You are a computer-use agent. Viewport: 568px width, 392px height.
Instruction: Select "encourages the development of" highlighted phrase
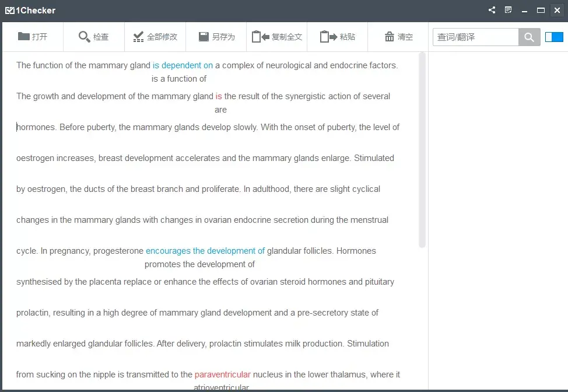click(205, 251)
